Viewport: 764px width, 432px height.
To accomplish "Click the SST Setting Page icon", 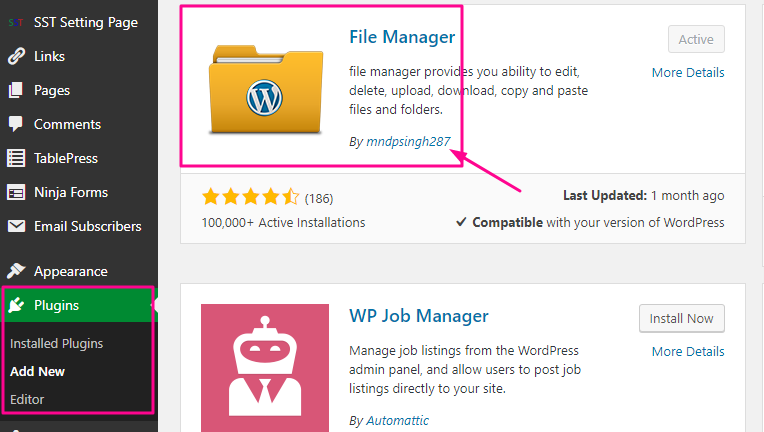I will [x=16, y=22].
